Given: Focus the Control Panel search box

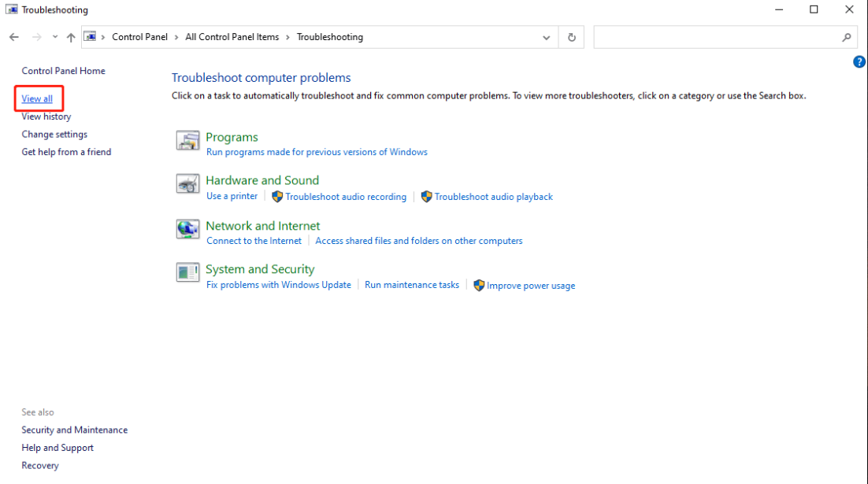Looking at the screenshot, I should (x=717, y=37).
